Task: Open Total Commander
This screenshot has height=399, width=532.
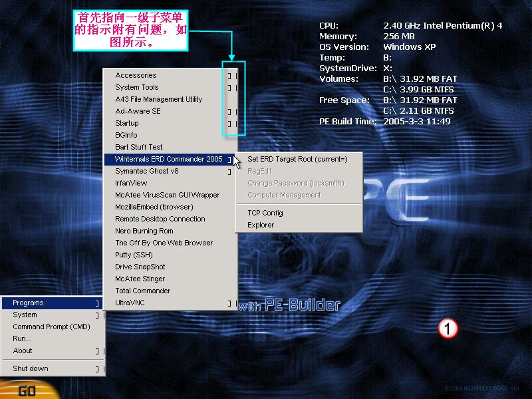Action: [x=170, y=291]
